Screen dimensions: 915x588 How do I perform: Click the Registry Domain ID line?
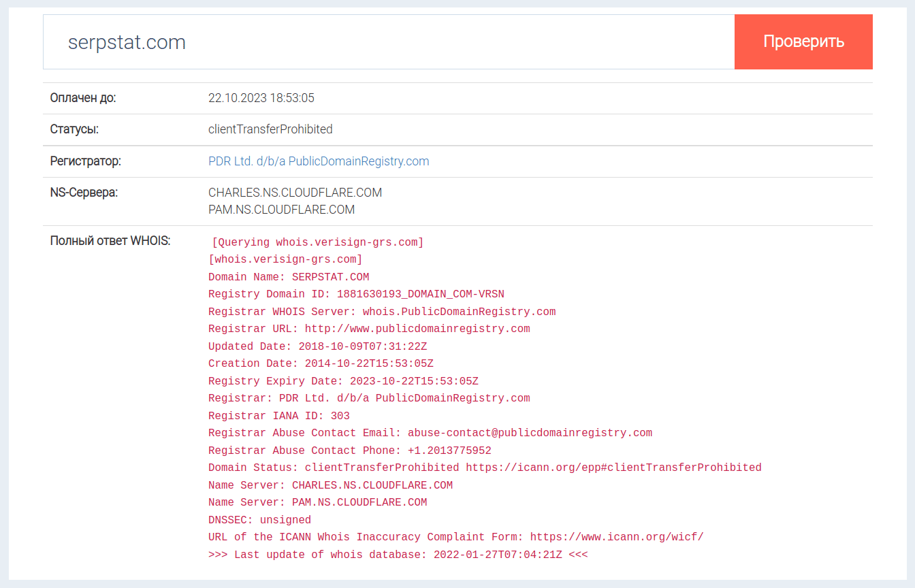coord(356,294)
